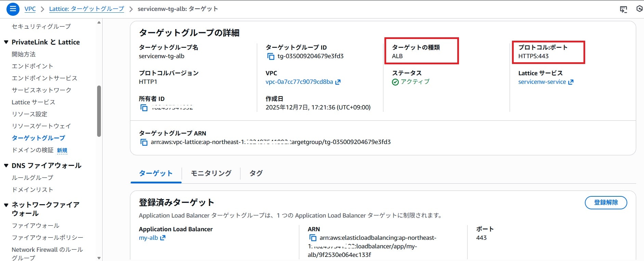Switch to the モニタリング tab
The image size is (644, 261).
pos(211,173)
